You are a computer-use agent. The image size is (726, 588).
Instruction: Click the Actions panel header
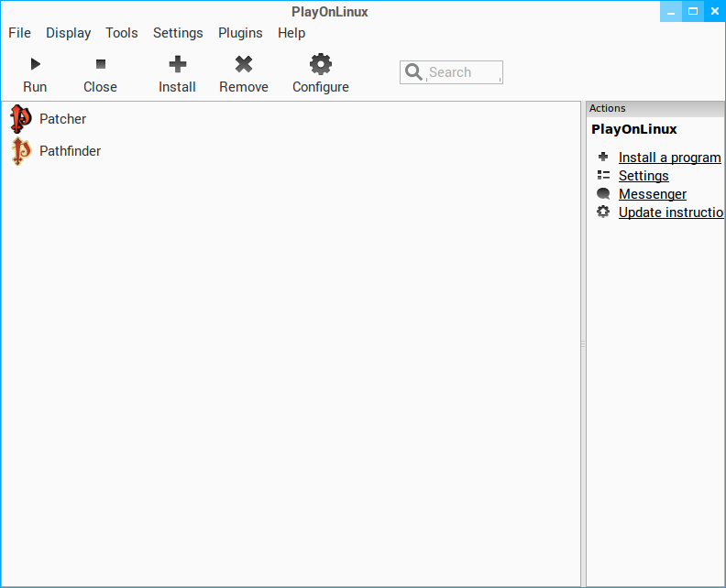click(x=655, y=108)
